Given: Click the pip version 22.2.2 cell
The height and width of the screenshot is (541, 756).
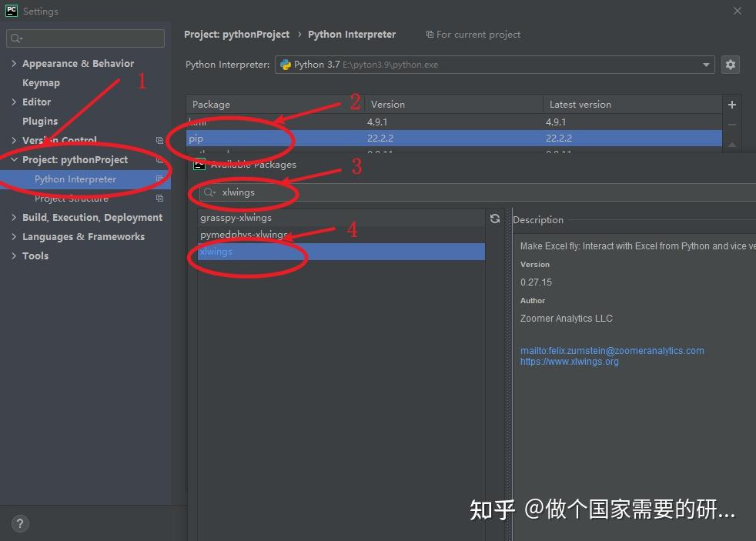Looking at the screenshot, I should pos(380,139).
